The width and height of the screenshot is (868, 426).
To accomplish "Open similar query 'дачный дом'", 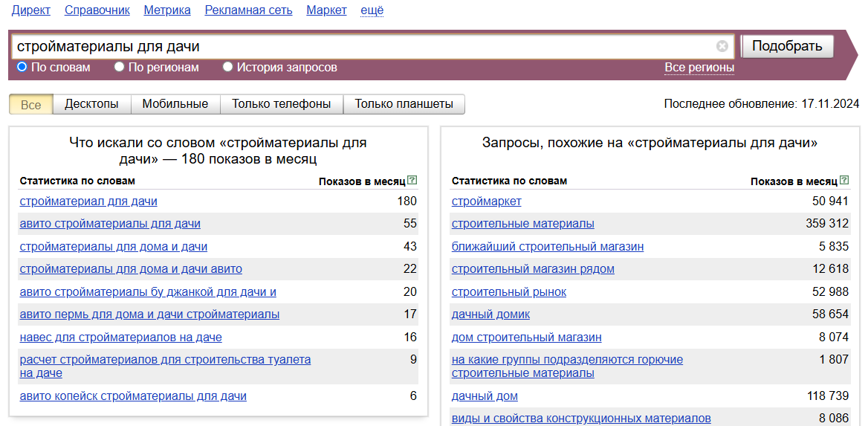I will tap(485, 396).
